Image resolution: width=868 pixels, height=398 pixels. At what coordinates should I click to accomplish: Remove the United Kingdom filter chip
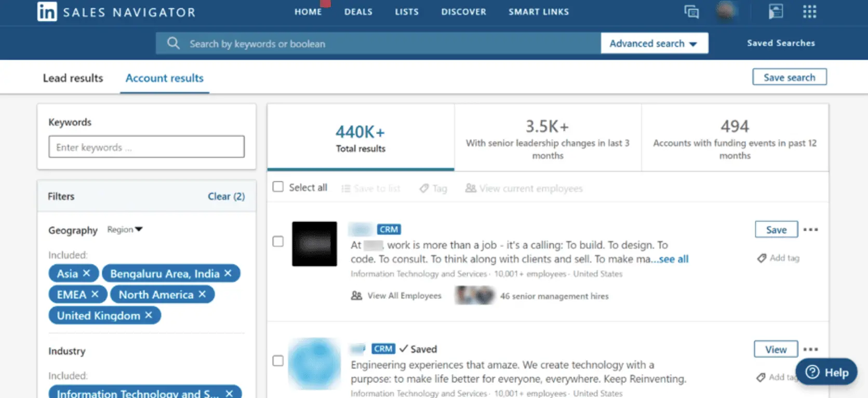pyautogui.click(x=149, y=315)
